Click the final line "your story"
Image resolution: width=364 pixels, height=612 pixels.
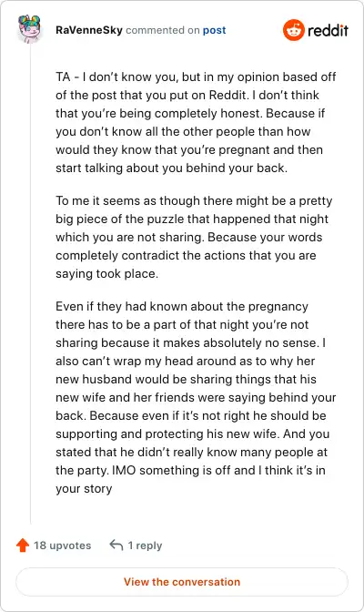[x=84, y=489]
